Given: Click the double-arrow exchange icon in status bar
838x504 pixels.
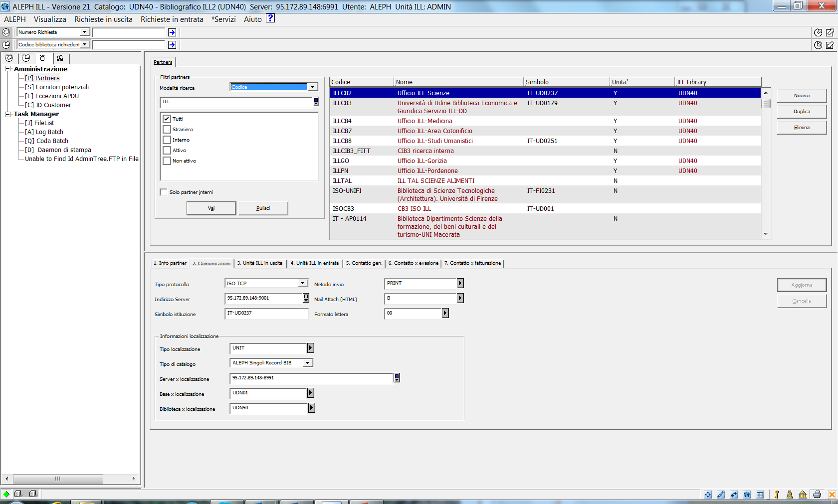Looking at the screenshot, I should (734, 495).
